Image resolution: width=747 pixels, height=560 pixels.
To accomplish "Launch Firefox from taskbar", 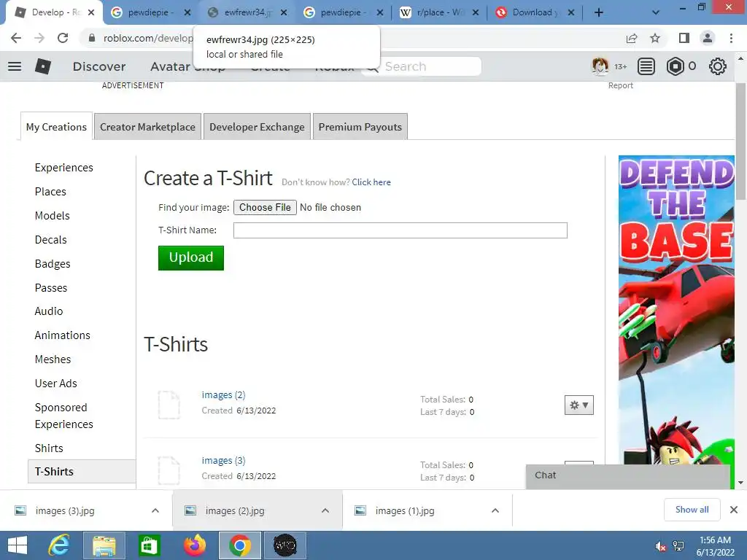I will click(194, 545).
